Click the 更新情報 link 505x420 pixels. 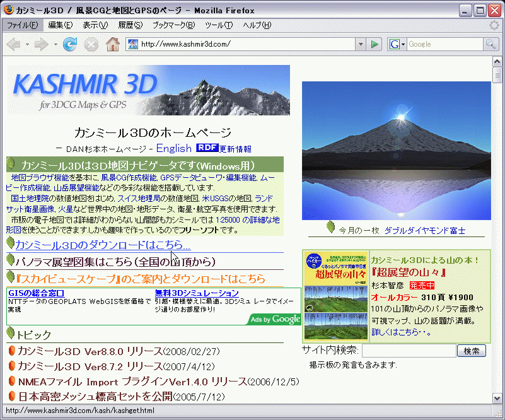click(235, 149)
